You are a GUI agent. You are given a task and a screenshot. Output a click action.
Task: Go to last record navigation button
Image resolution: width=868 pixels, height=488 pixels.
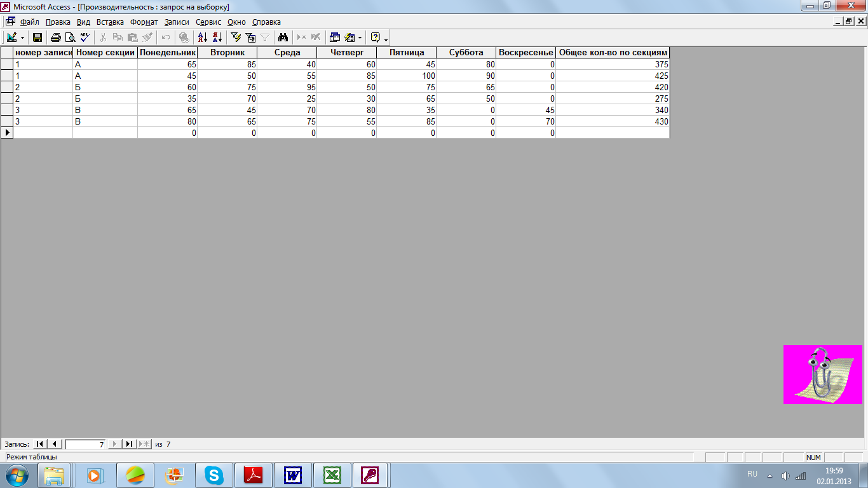click(x=129, y=444)
